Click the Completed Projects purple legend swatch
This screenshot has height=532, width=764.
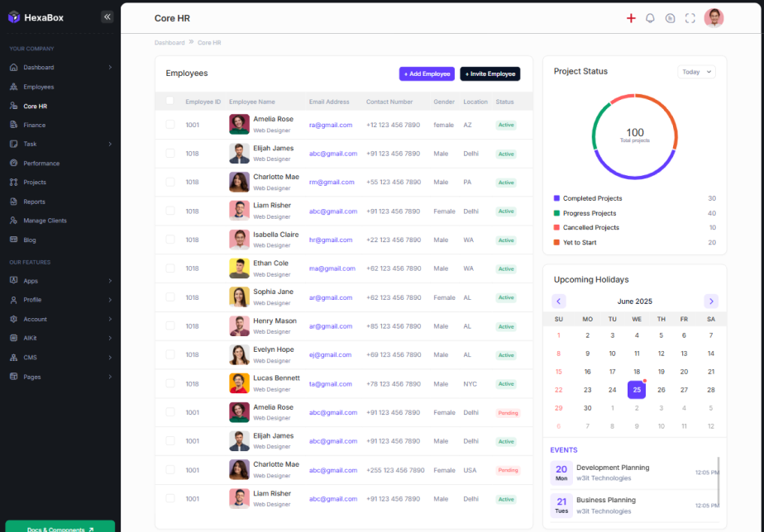click(x=556, y=198)
